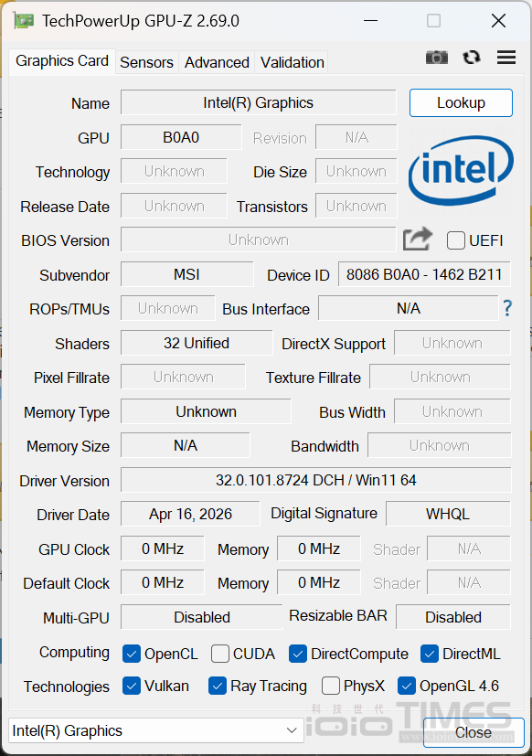
Task: Click the Intel logo image
Action: click(x=461, y=170)
